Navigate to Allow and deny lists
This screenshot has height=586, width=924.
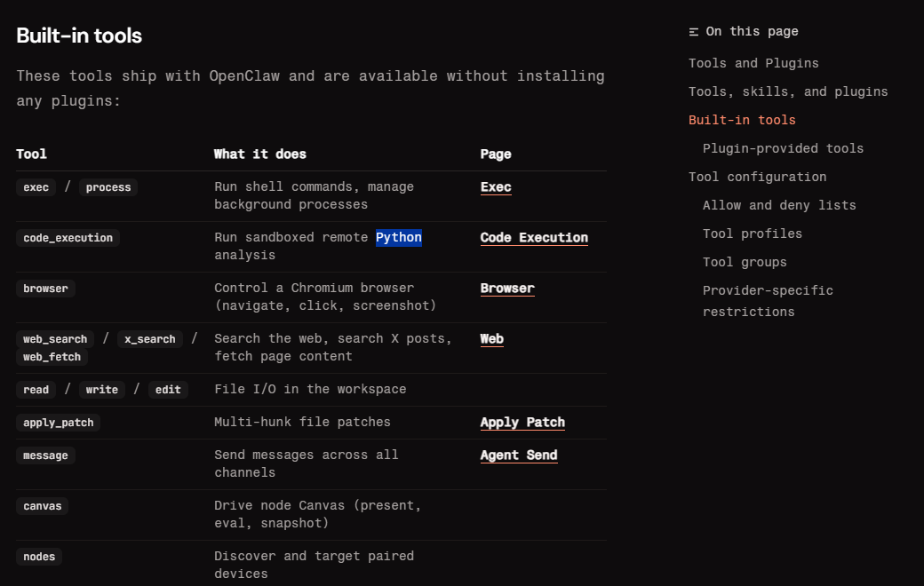point(779,205)
